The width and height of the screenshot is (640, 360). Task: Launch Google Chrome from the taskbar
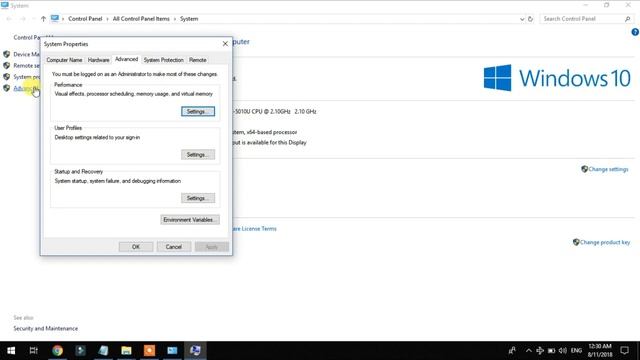point(57,351)
